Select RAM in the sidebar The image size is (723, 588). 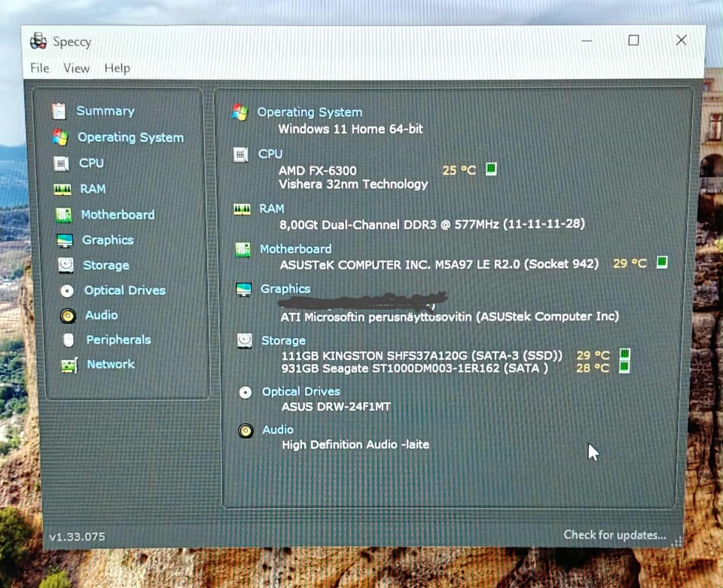tap(93, 189)
